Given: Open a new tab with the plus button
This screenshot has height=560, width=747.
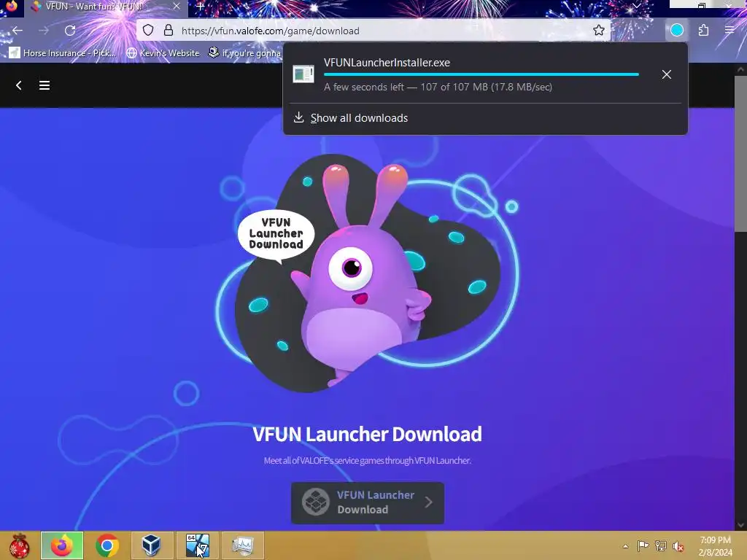Looking at the screenshot, I should (x=201, y=7).
